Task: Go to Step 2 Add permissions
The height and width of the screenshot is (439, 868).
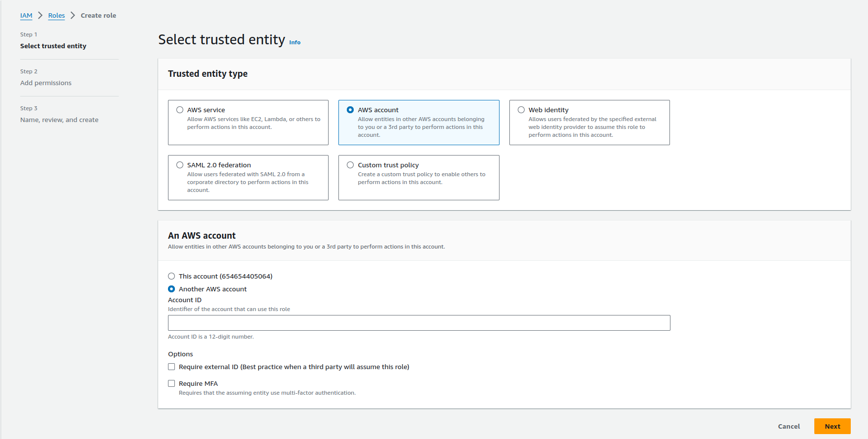Action: tap(46, 83)
